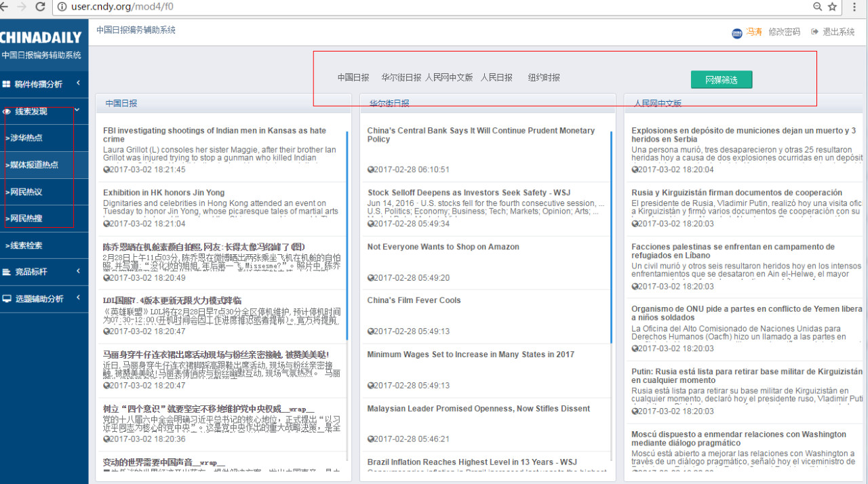Click the browser forward arrow
868x484 pixels.
20,7
